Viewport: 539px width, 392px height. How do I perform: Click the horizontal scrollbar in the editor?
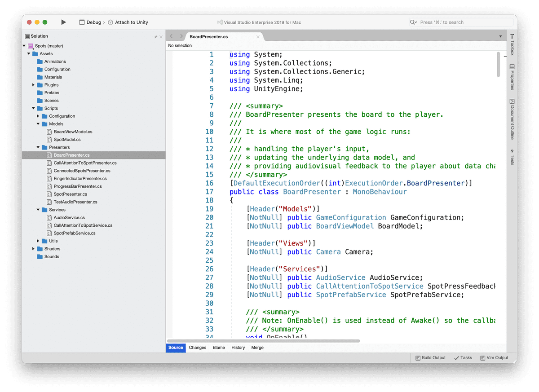click(264, 341)
